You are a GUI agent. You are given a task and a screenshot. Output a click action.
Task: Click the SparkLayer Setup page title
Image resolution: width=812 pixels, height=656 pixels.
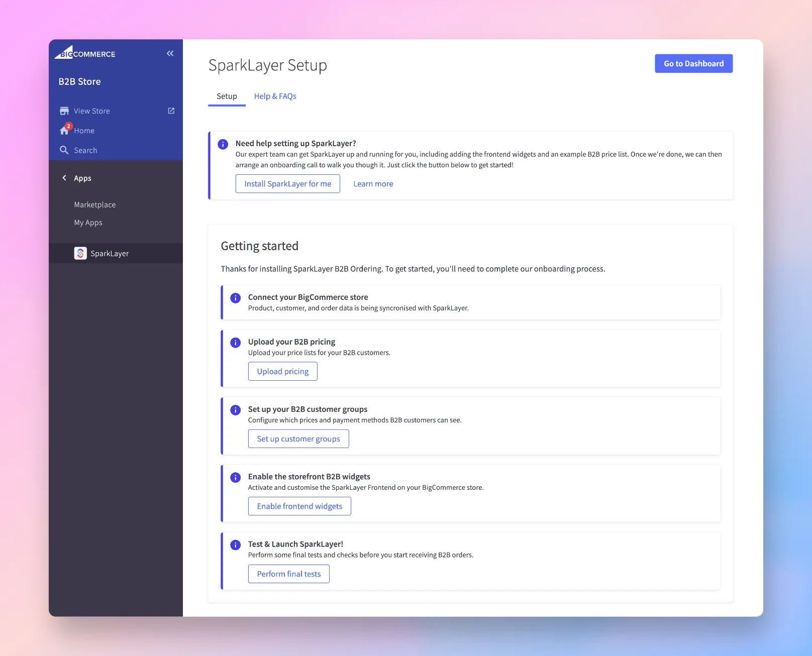coord(268,65)
